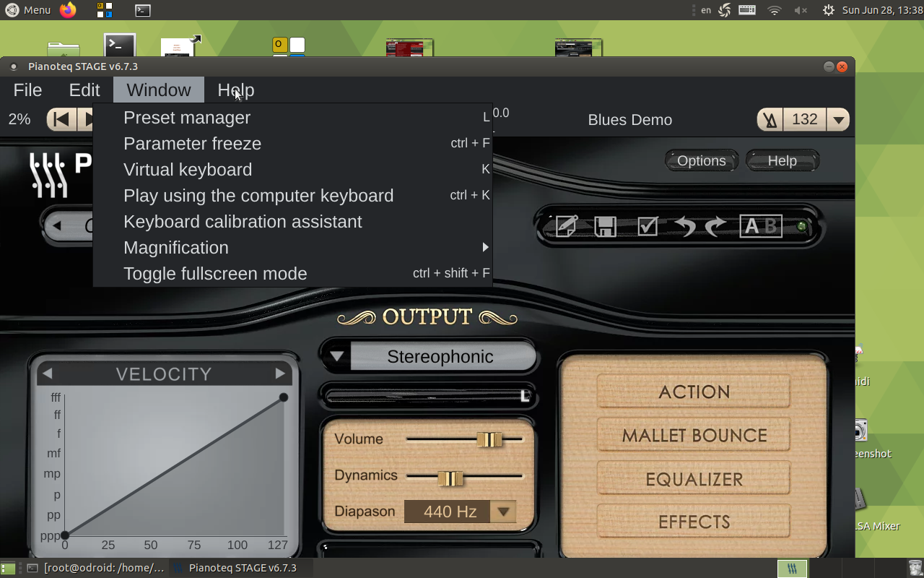Open the output mode dropdown triangle
This screenshot has width=924, height=578.
click(336, 356)
